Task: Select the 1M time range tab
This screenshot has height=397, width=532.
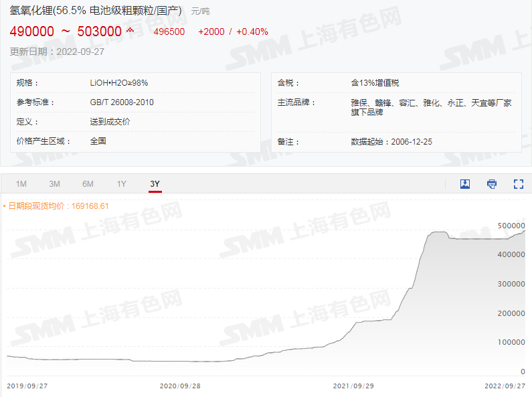Action: 21,184
